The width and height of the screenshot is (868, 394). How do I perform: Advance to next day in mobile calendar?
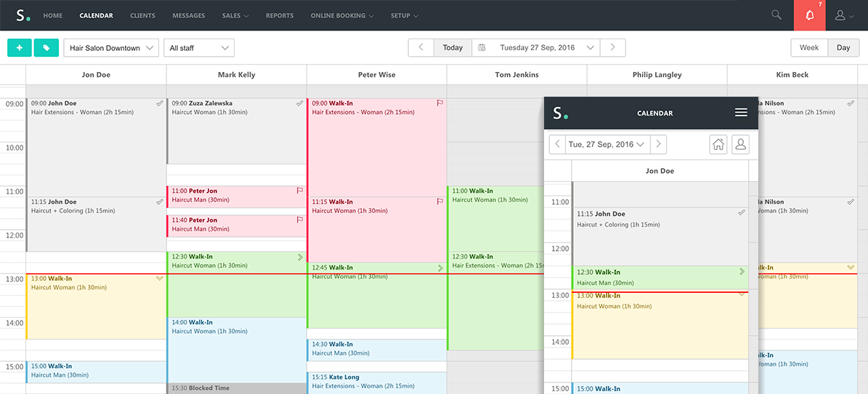coord(658,144)
